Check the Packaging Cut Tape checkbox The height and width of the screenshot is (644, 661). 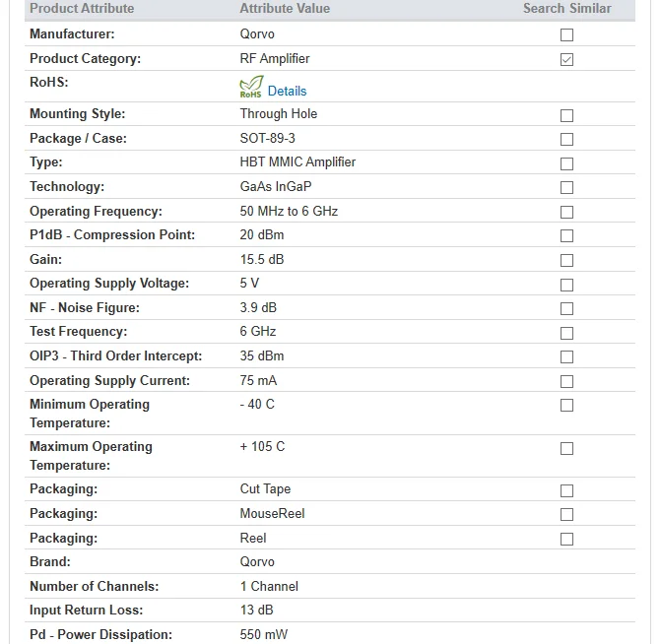pyautogui.click(x=566, y=490)
